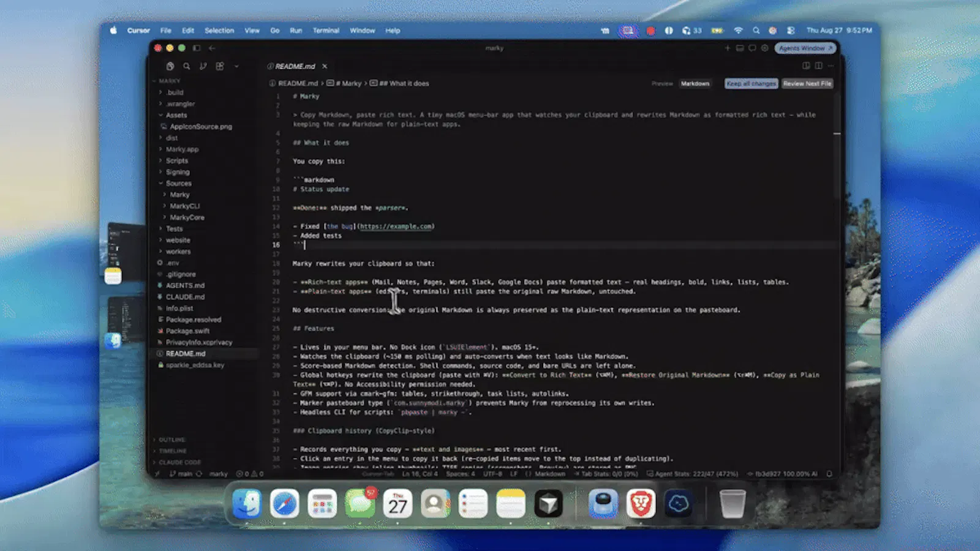The width and height of the screenshot is (980, 551).
Task: Expand the OUTLINE section
Action: coord(171,440)
